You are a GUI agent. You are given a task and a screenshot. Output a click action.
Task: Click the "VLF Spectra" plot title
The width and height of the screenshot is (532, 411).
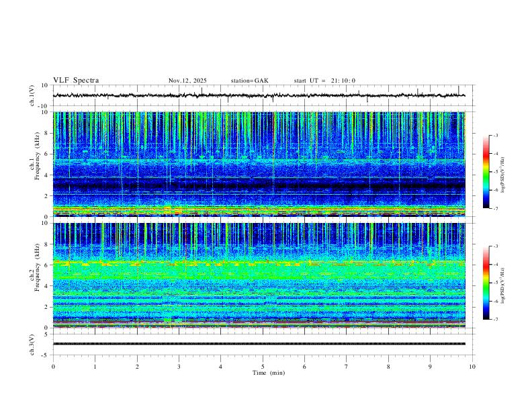click(x=76, y=80)
